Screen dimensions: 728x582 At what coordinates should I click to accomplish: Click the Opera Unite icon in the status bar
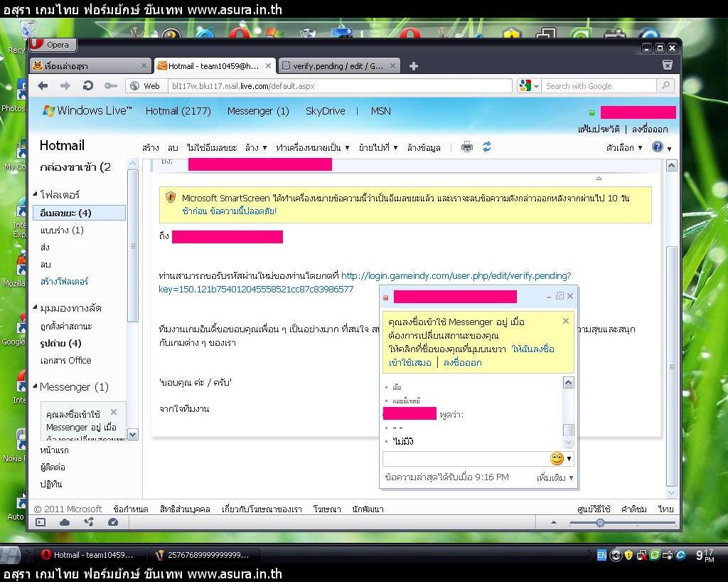89,522
